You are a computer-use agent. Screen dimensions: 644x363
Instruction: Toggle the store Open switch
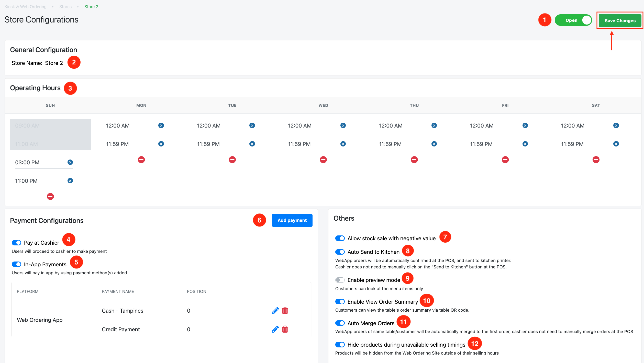point(573,20)
